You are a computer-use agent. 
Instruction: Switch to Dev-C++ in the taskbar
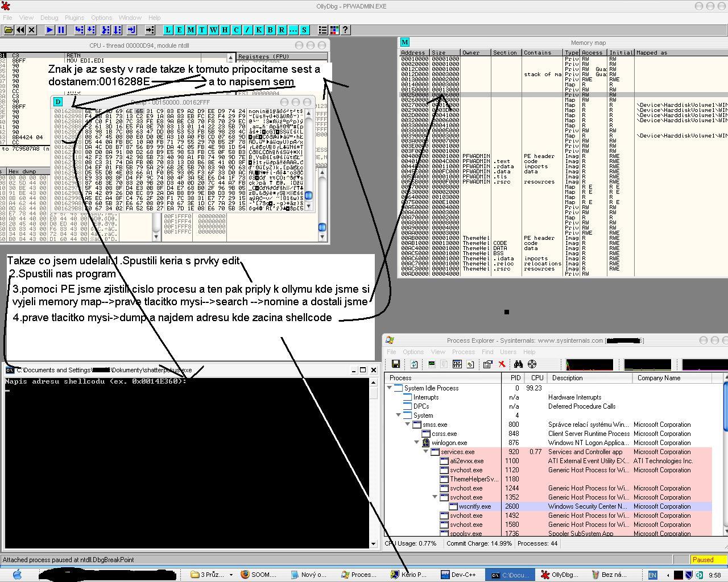point(458,575)
